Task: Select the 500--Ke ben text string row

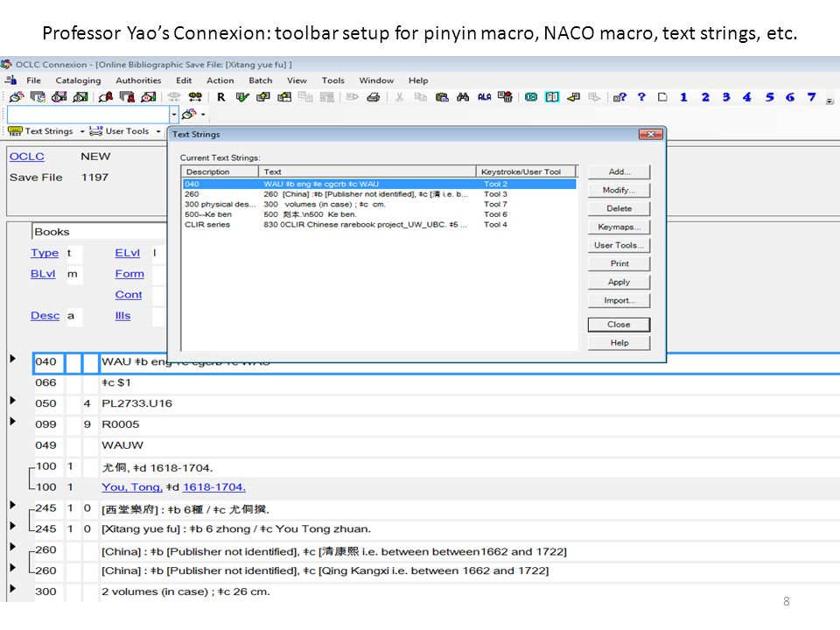Action: 379,214
